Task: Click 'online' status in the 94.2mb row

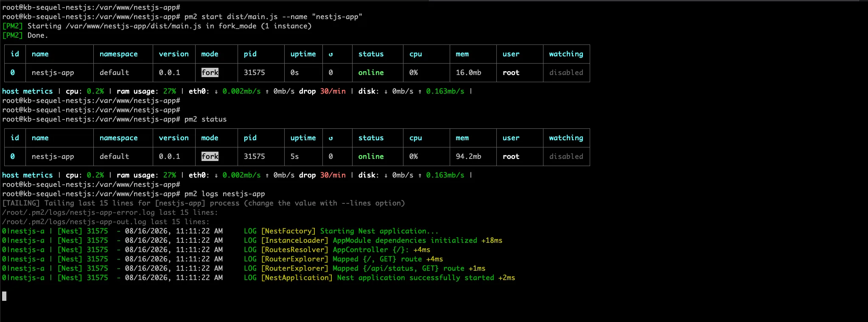Action: pos(371,156)
